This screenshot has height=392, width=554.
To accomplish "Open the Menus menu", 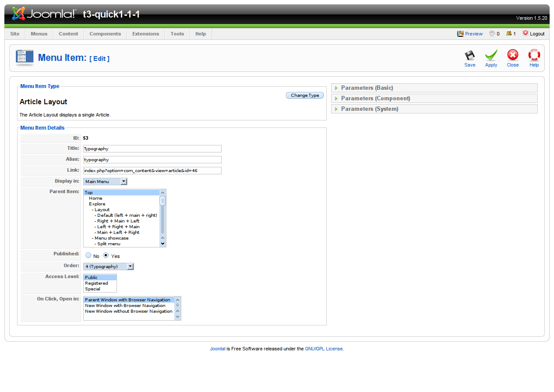I will coord(39,34).
